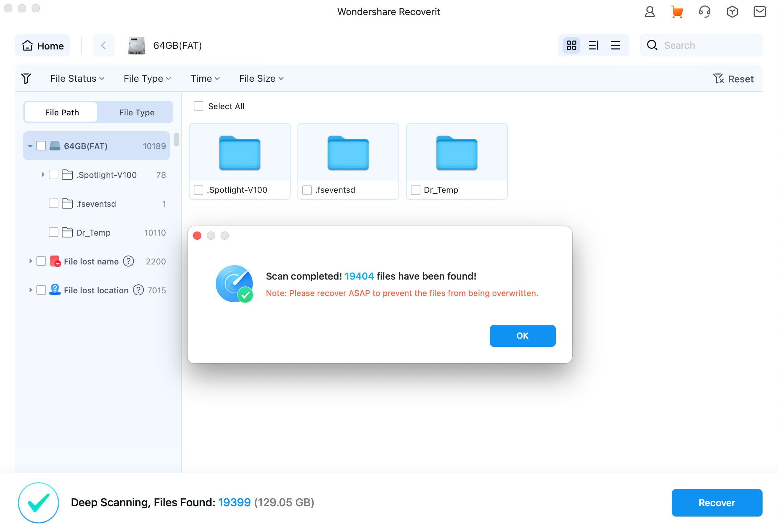The height and width of the screenshot is (532, 778).
Task: Click the 19404 files count text
Action: (359, 276)
